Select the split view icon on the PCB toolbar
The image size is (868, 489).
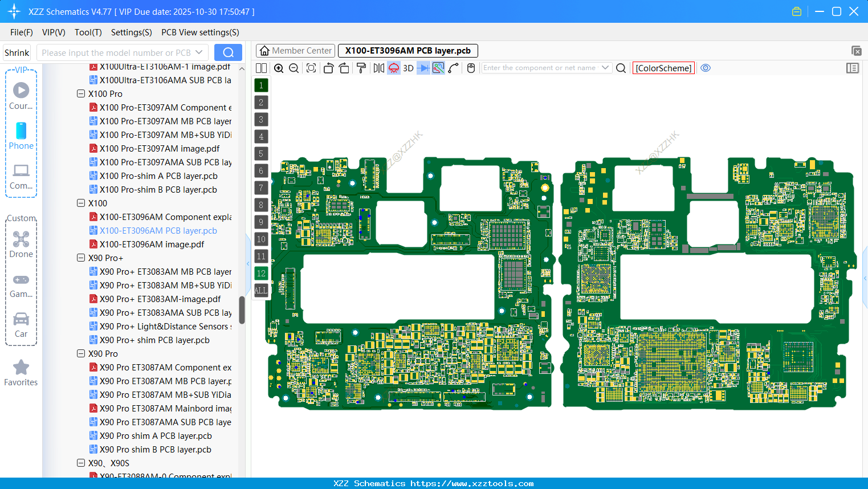click(x=261, y=68)
